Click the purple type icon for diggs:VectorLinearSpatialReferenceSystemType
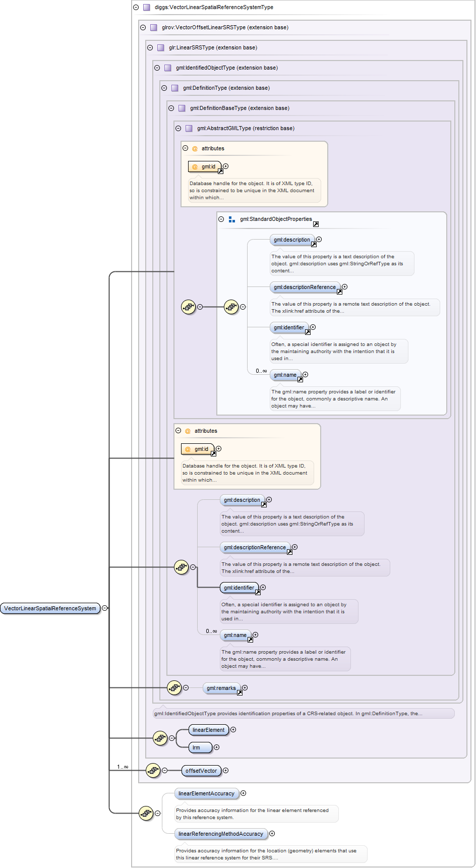 point(147,8)
